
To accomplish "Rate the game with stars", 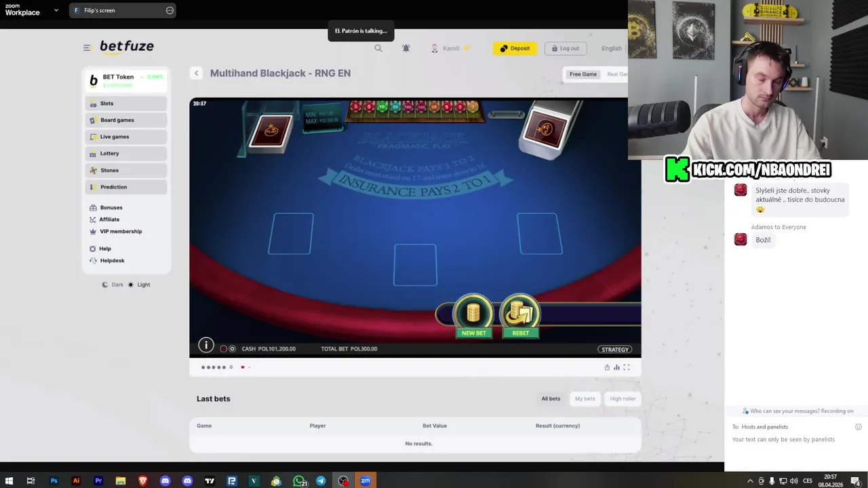I will point(214,367).
